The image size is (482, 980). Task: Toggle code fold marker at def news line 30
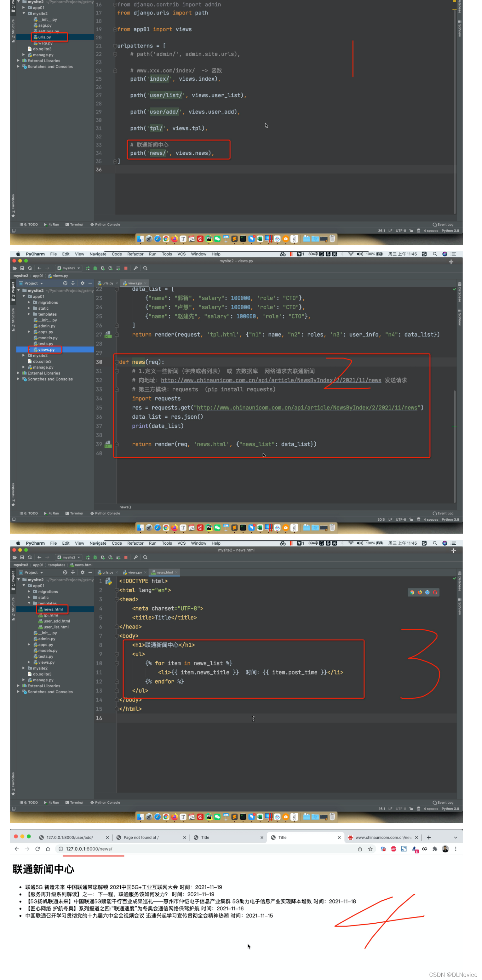tap(117, 362)
